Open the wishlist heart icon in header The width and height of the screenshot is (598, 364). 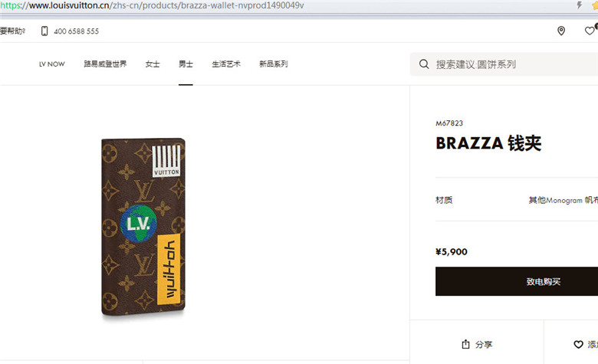coord(590,31)
